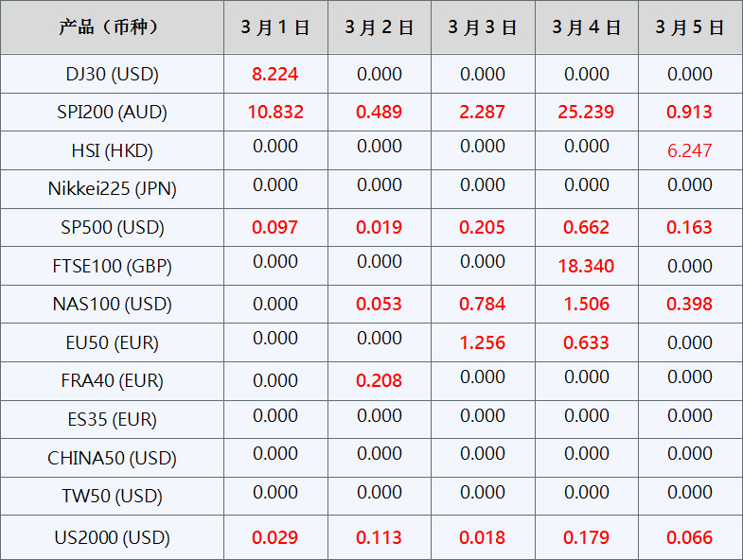Viewport: 743px width, 560px height.
Task: Click the DJ30 (USD) row label
Action: 112,74
